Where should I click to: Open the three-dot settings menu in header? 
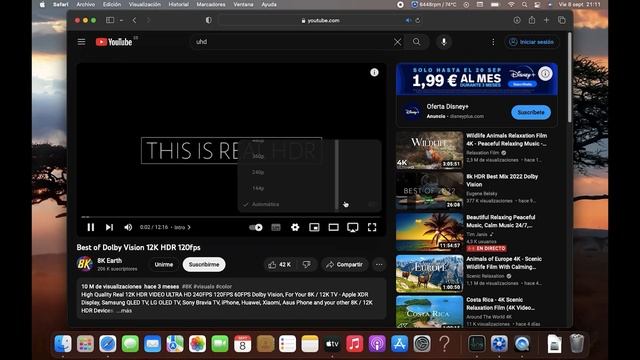tap(493, 42)
